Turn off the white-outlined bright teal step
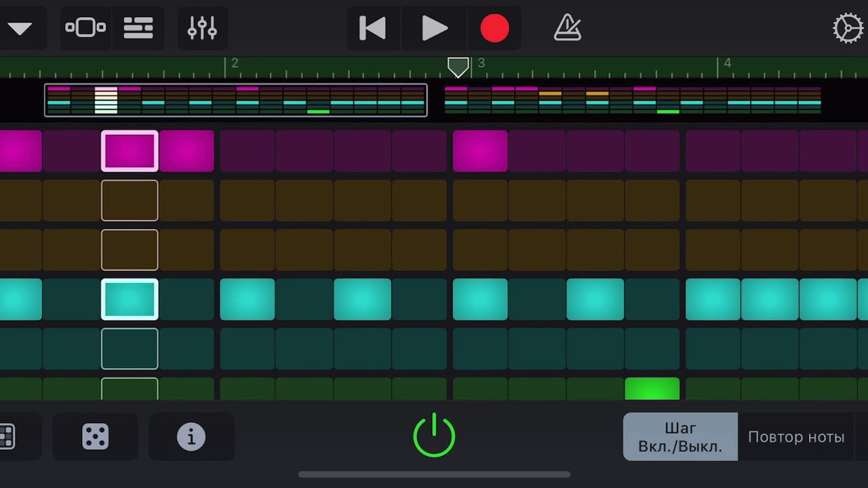The width and height of the screenshot is (868, 488). (130, 299)
